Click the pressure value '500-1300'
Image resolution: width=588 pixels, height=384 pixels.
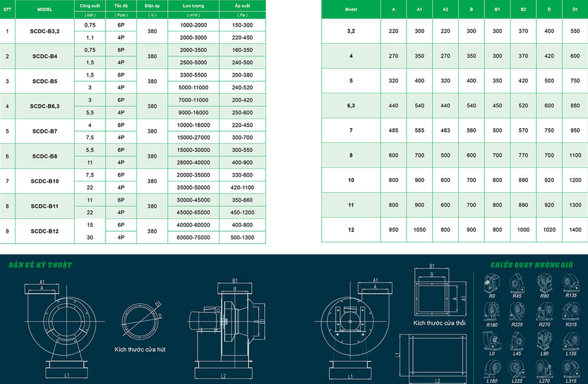[x=242, y=237]
